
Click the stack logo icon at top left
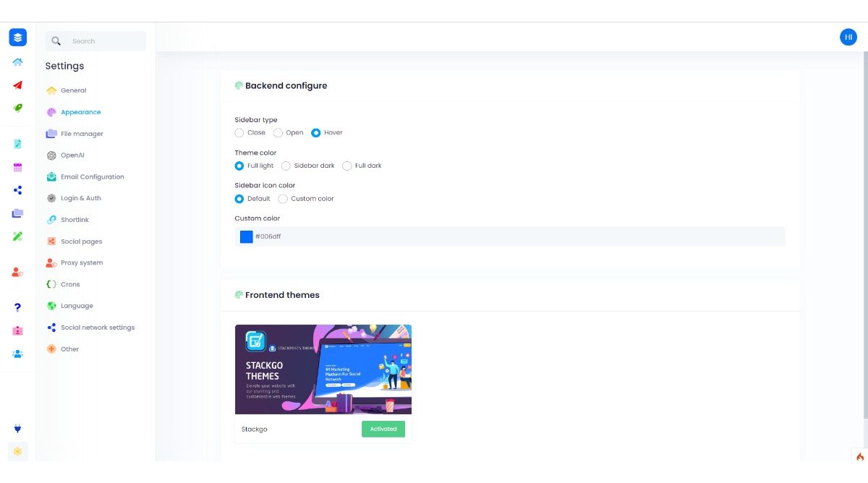[x=17, y=38]
